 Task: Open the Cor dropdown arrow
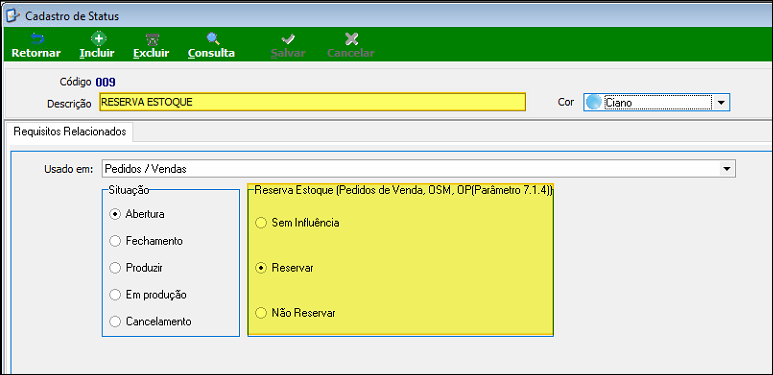pyautogui.click(x=721, y=102)
